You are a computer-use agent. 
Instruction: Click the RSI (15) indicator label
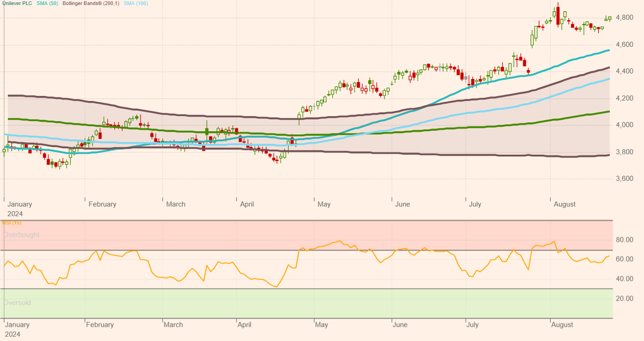[x=11, y=223]
